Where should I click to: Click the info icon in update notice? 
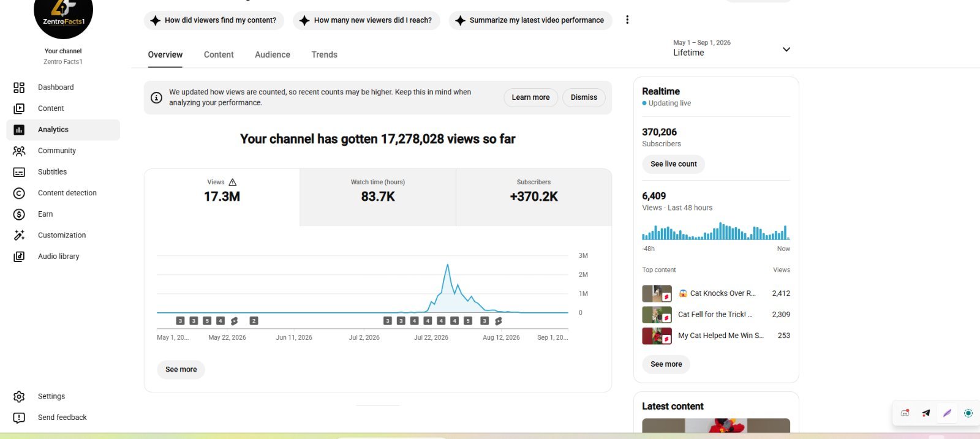coord(157,97)
